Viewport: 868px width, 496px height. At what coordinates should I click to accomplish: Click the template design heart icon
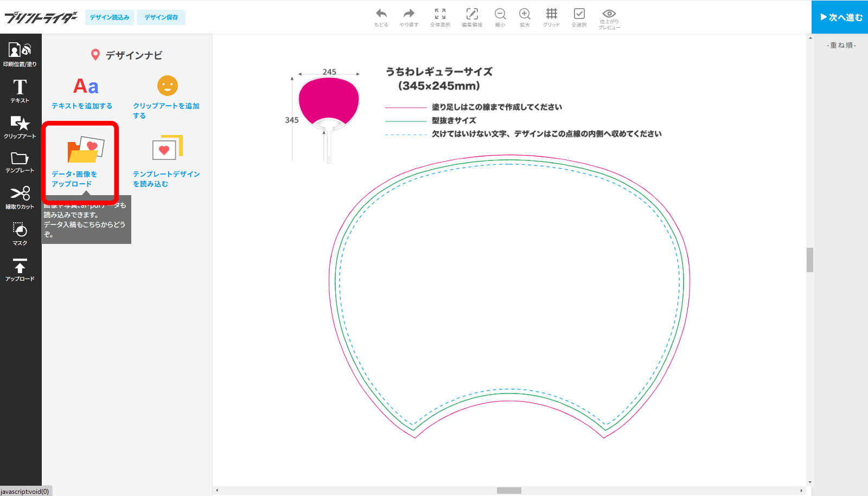point(168,147)
